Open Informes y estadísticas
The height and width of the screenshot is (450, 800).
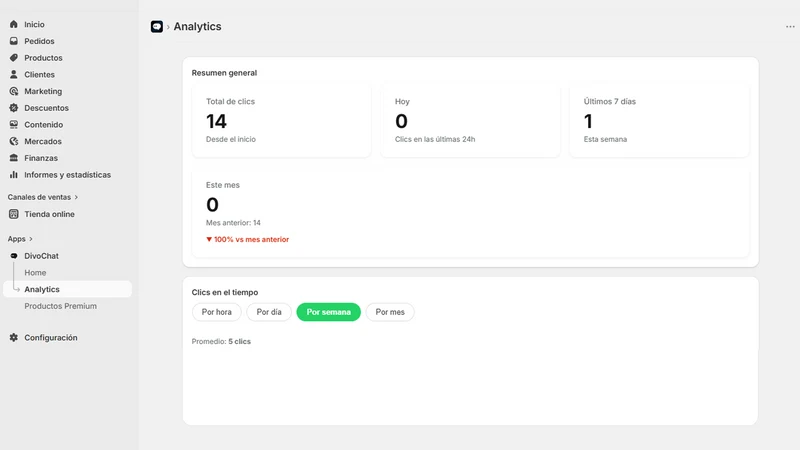[x=67, y=174]
